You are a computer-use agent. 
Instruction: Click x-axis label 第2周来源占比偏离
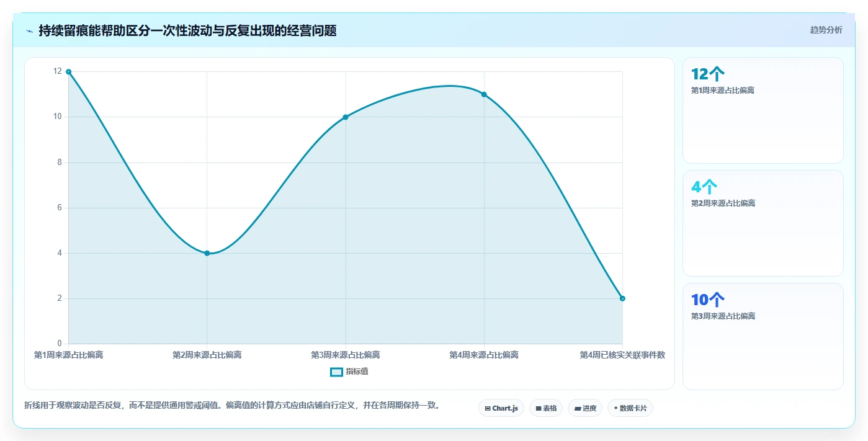coord(207,355)
